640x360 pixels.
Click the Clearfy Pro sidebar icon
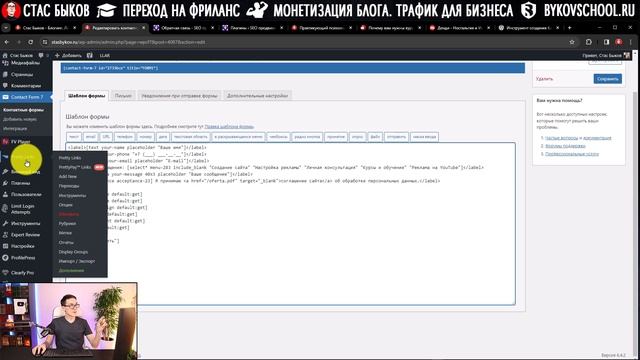pyautogui.click(x=5, y=273)
